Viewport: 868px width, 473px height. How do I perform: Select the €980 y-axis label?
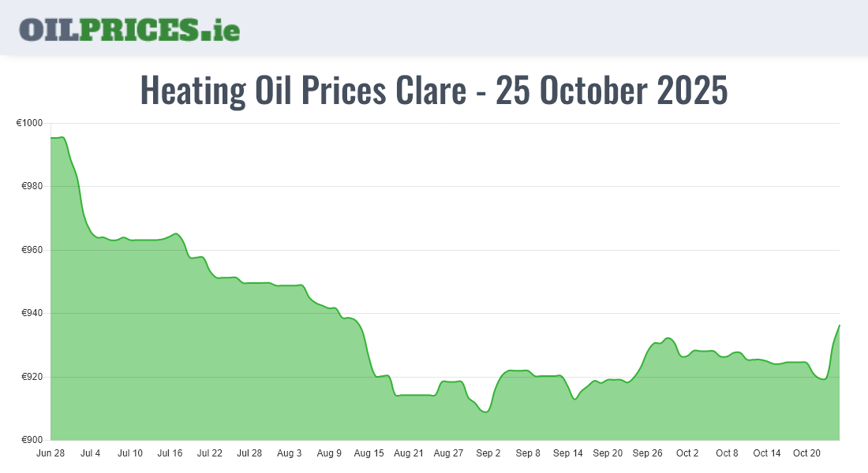coord(33,187)
